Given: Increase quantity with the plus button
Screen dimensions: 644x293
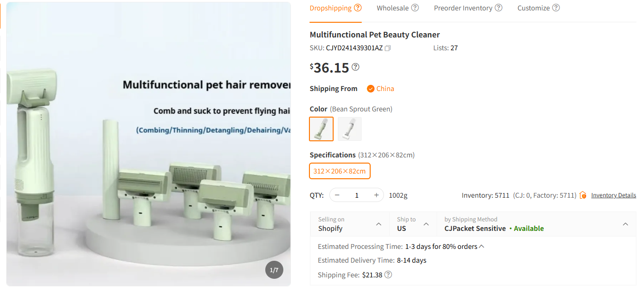Looking at the screenshot, I should 376,195.
